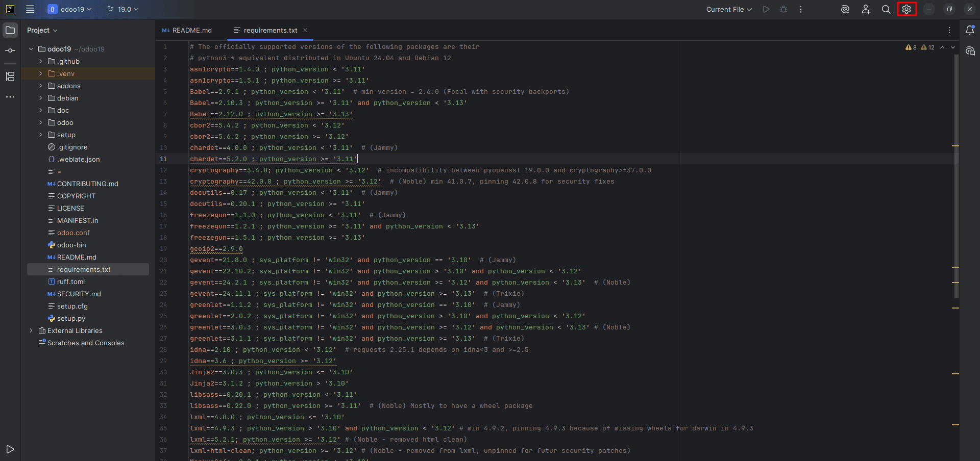Open Search Everywhere magnifier
980x461 pixels.
(x=886, y=9)
